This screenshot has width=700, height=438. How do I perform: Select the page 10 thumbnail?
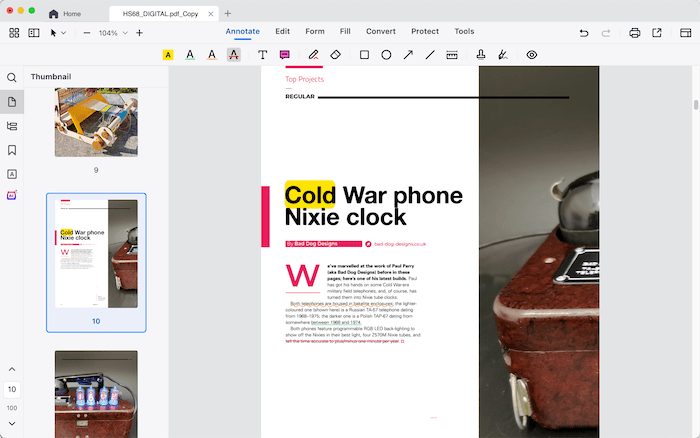(96, 255)
